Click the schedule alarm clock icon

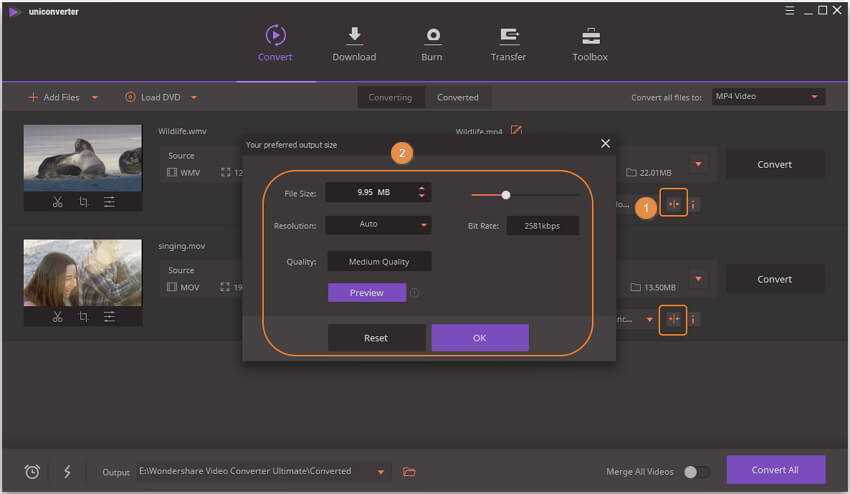coord(32,471)
